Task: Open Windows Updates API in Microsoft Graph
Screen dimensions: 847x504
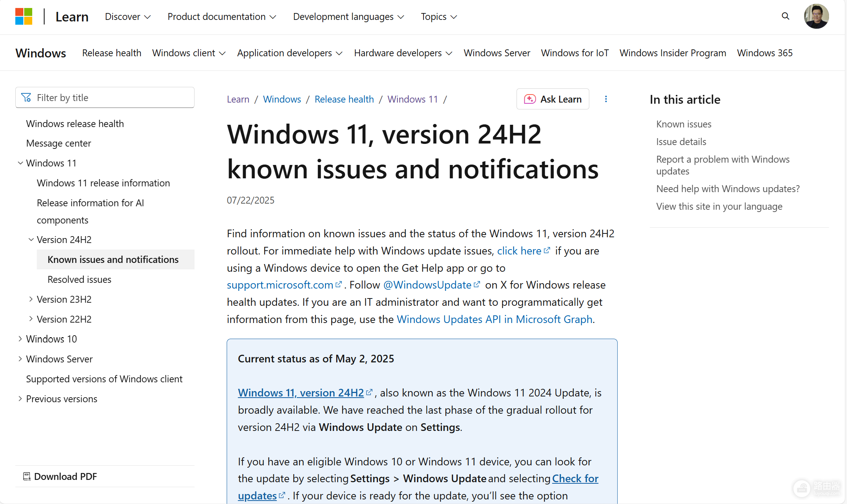Action: (x=494, y=319)
